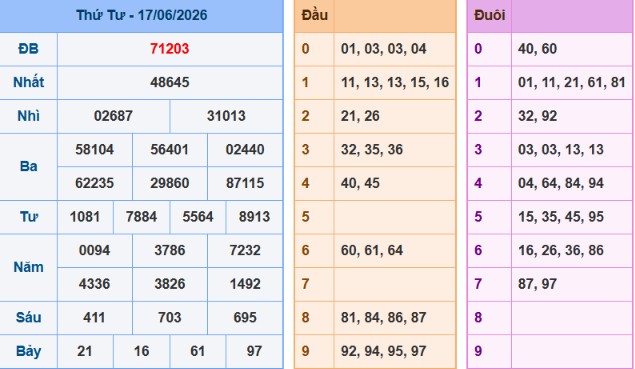The width and height of the screenshot is (635, 369).
Task: Select second prize number 02687
Action: coord(113,116)
